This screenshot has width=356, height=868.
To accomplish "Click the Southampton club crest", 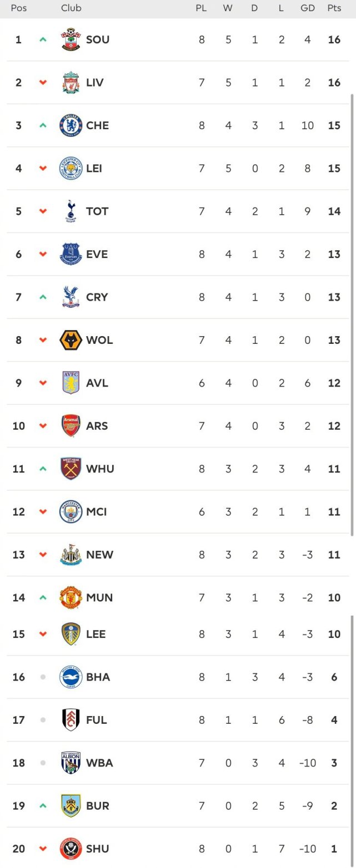I will click(71, 39).
